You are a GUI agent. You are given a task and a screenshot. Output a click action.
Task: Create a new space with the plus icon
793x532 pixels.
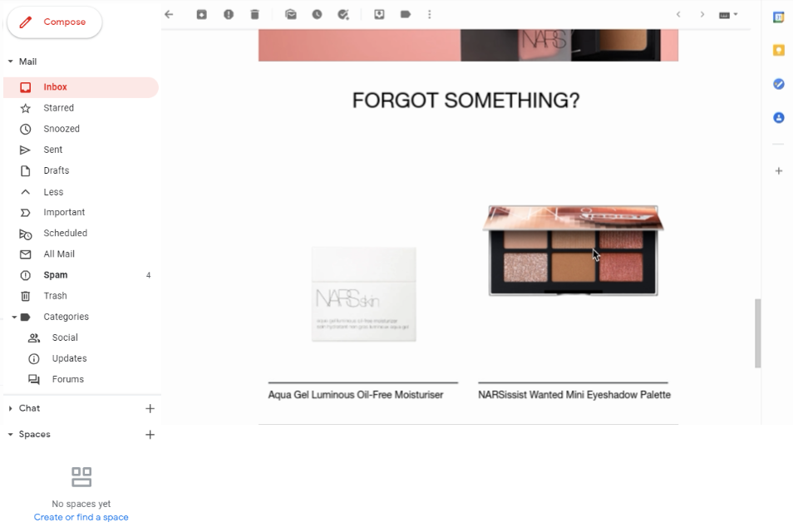[x=150, y=435]
